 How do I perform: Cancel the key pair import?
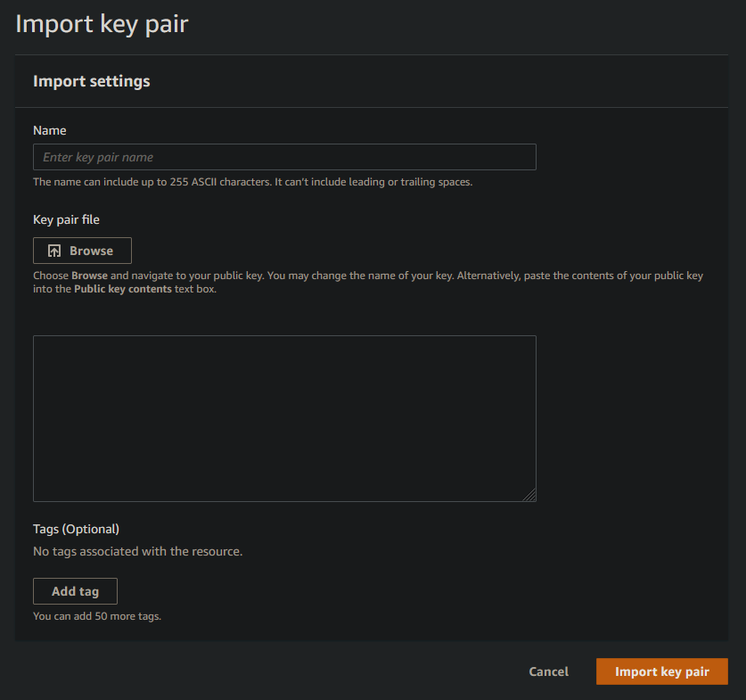[548, 671]
